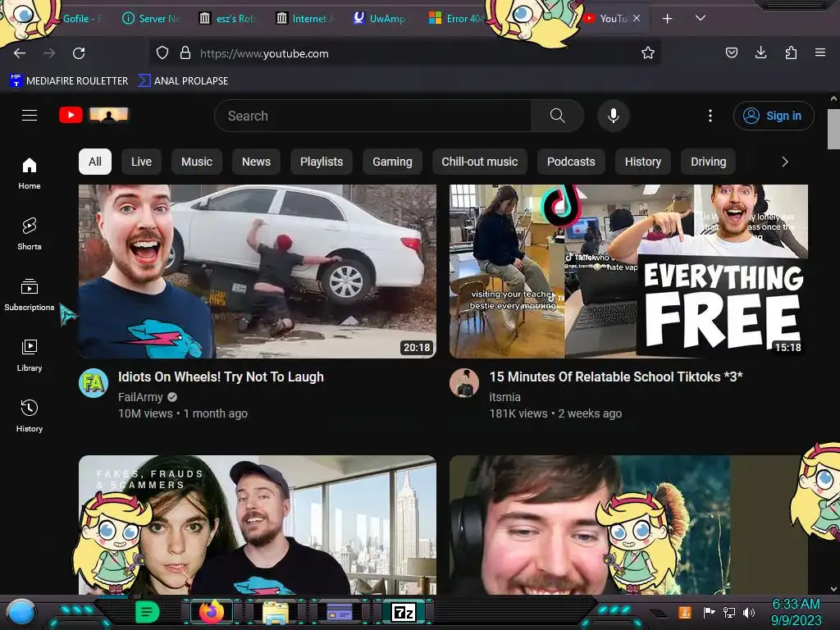Bookmark this page with star icon
Viewport: 840px width, 630px height.
(x=648, y=52)
